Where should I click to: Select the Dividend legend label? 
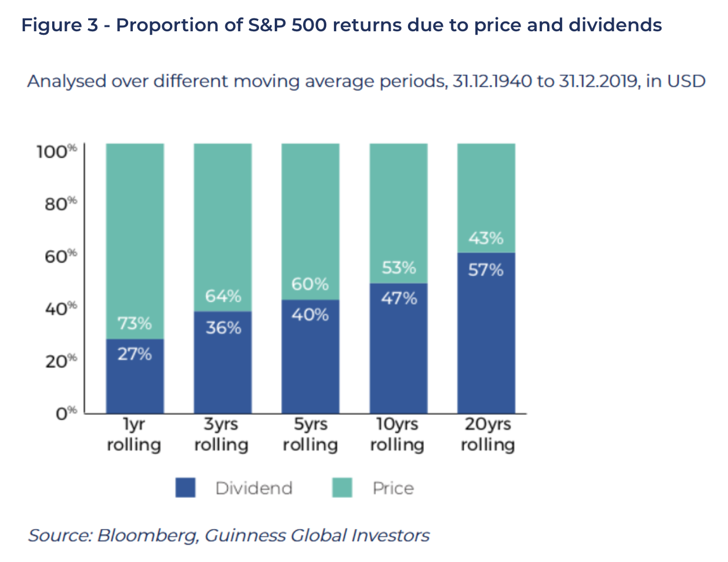tap(254, 488)
